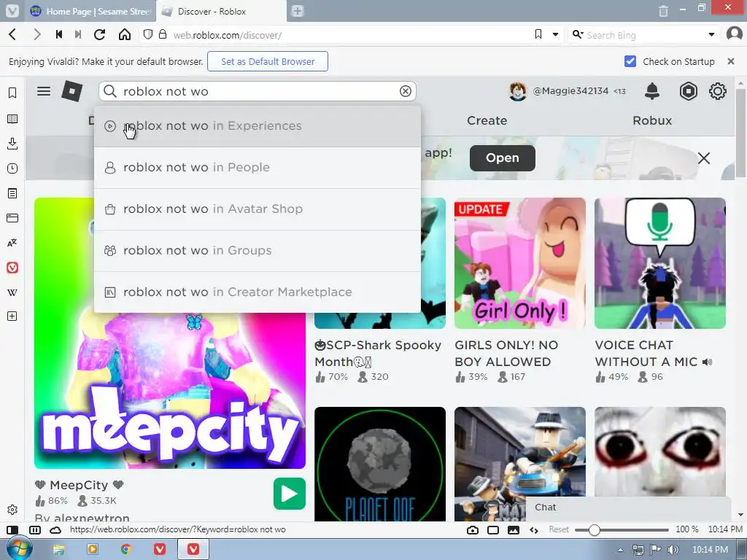The height and width of the screenshot is (560, 747).
Task: Expand address bar history dropdown
Action: coord(555,34)
